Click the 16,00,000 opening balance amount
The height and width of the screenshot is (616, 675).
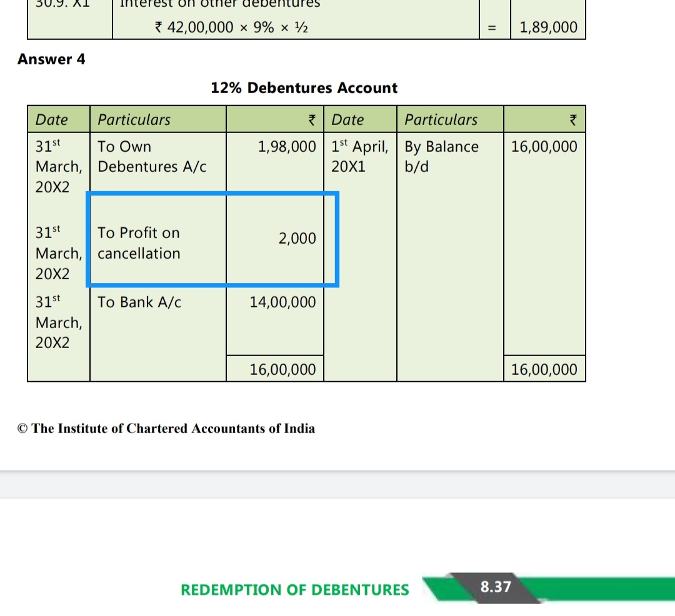click(544, 147)
